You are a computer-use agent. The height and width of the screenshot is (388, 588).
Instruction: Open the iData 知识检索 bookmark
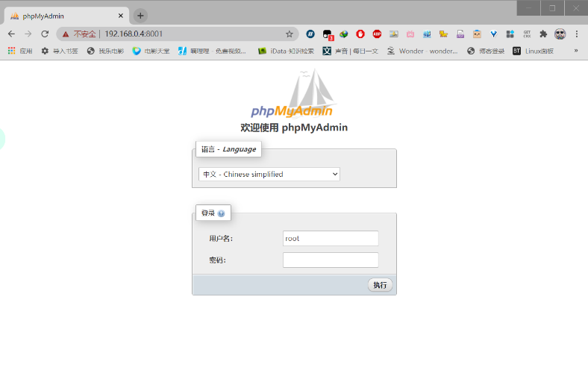click(286, 51)
